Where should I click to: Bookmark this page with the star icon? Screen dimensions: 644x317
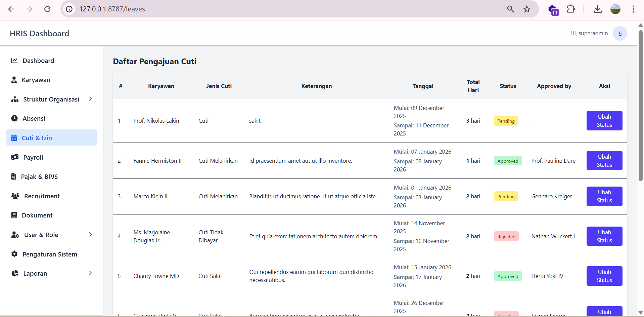(x=526, y=9)
